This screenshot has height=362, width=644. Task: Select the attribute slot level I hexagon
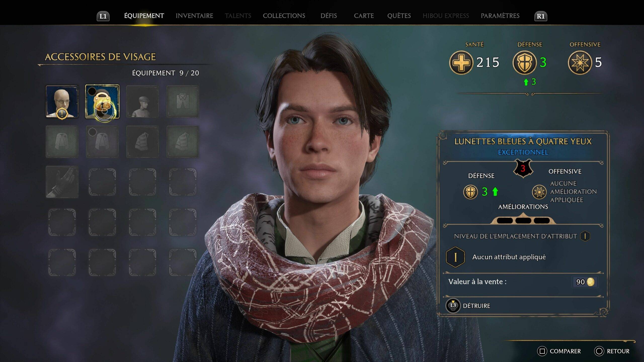click(x=455, y=257)
